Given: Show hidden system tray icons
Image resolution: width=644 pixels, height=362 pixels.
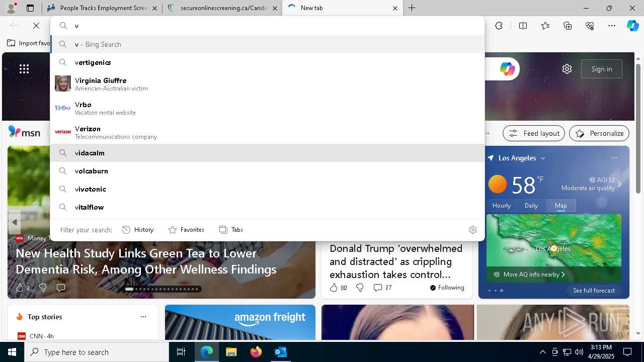Looking at the screenshot, I should (x=542, y=352).
